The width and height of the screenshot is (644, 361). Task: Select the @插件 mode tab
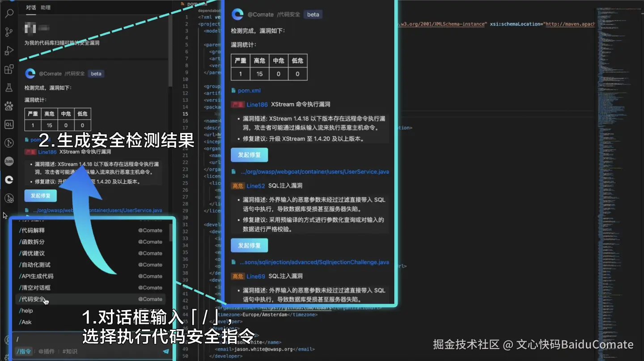coord(47,351)
